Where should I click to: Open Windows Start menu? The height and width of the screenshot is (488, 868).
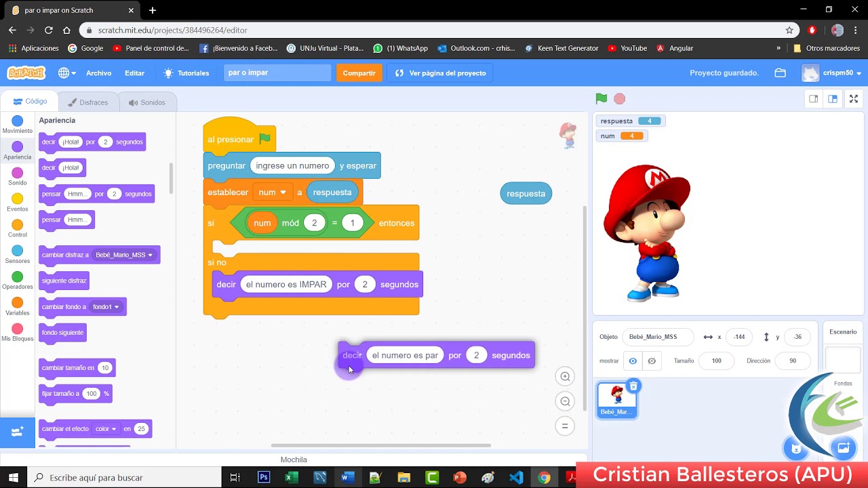pos(14,477)
